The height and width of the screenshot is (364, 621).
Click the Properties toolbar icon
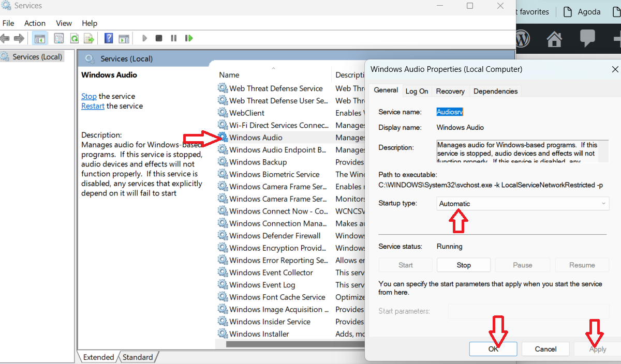[x=59, y=38]
